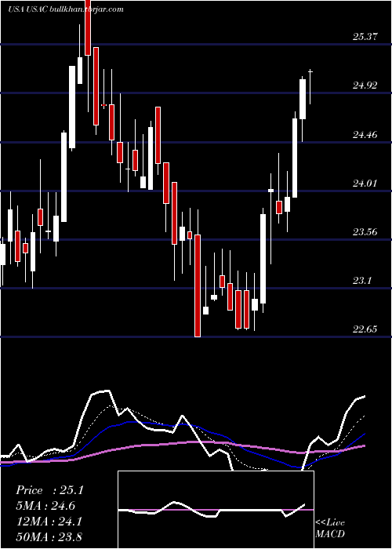Screen dimensions: 392x549
Task: Click the 24.92 price level label
Action: click(x=365, y=85)
